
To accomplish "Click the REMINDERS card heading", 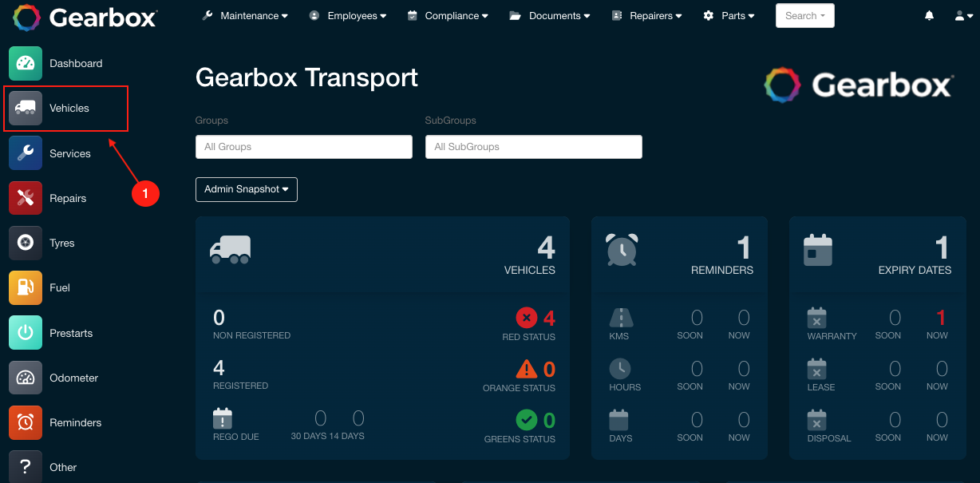I will pos(722,270).
